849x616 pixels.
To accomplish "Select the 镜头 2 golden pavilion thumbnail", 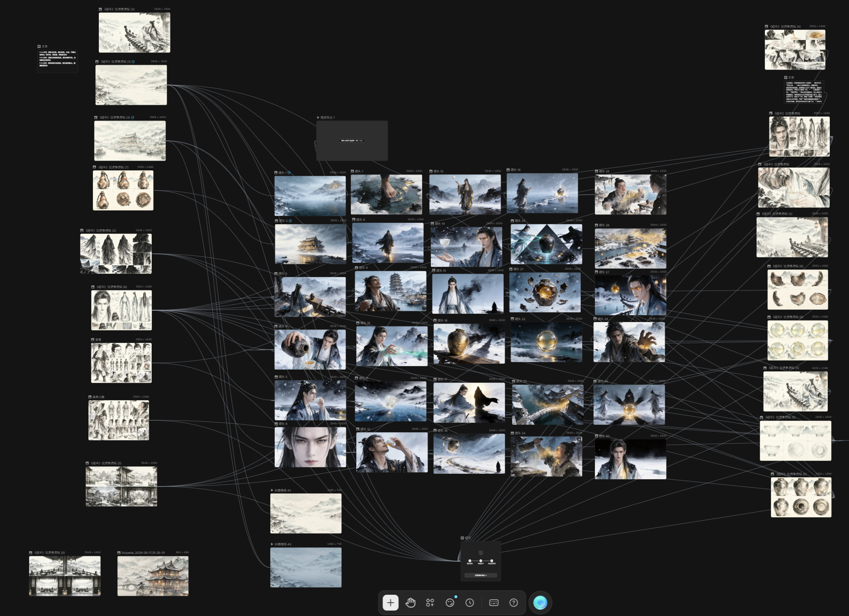I will point(310,244).
